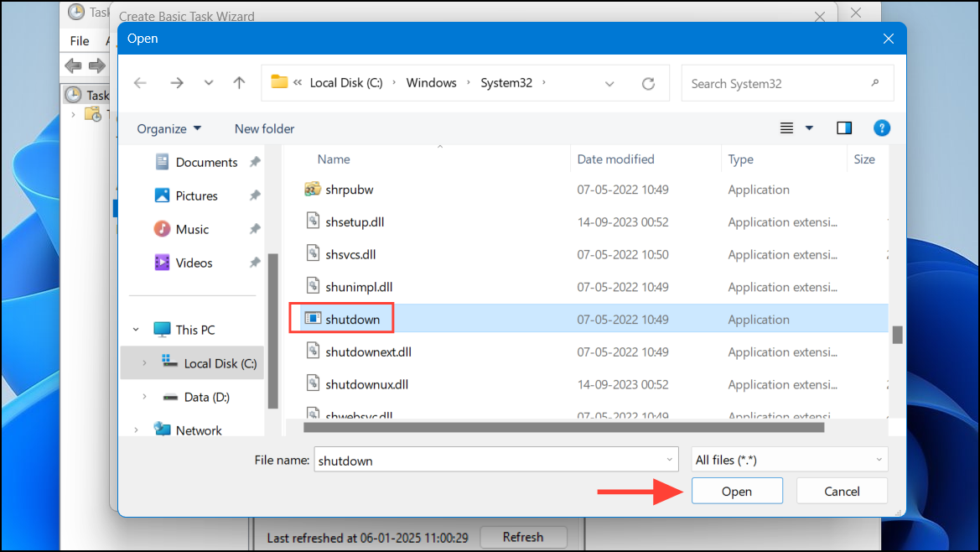
Task: Open the blue help question icon
Action: [x=881, y=128]
